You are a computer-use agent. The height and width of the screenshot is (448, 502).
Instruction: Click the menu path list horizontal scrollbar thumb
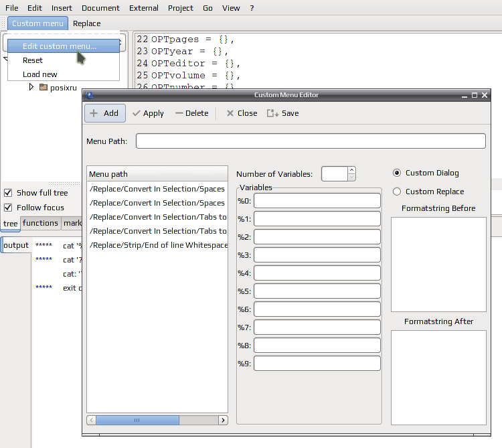[137, 420]
